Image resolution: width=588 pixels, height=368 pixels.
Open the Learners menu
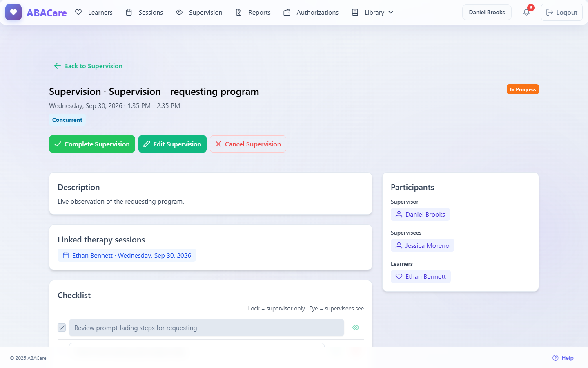(x=94, y=12)
